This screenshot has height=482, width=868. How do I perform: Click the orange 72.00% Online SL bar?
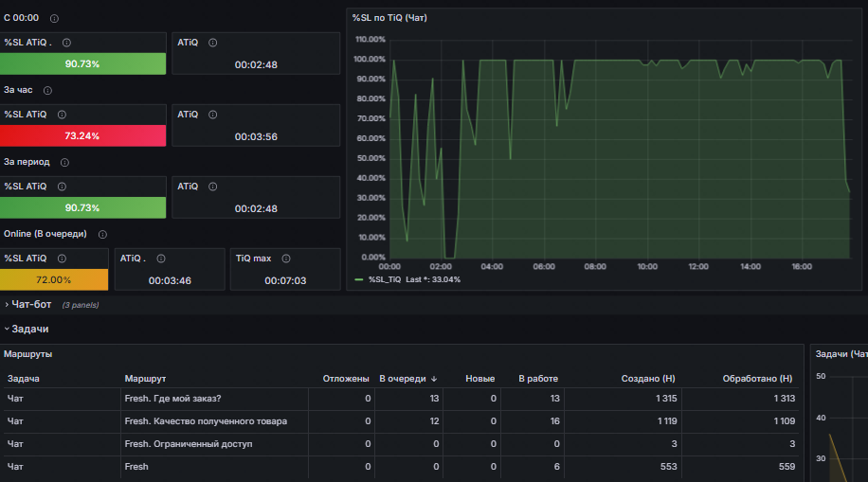tap(54, 279)
